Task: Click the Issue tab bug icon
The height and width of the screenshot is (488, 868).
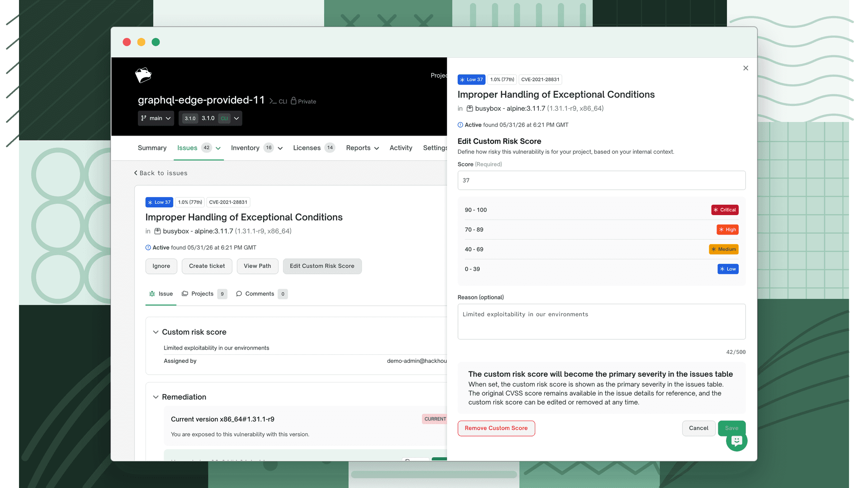Action: pos(152,294)
